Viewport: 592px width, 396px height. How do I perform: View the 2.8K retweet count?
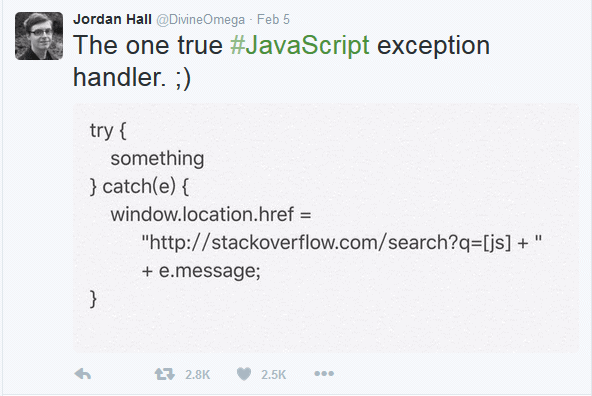click(x=197, y=374)
